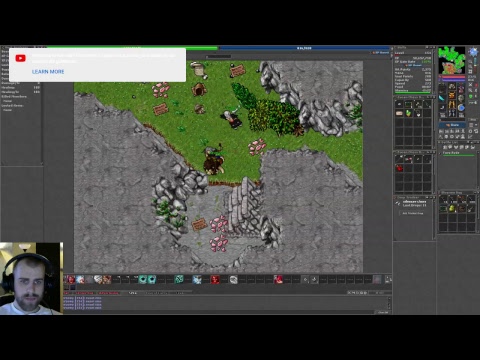Click the minimap in the top right
The image size is (480, 360).
click(451, 60)
